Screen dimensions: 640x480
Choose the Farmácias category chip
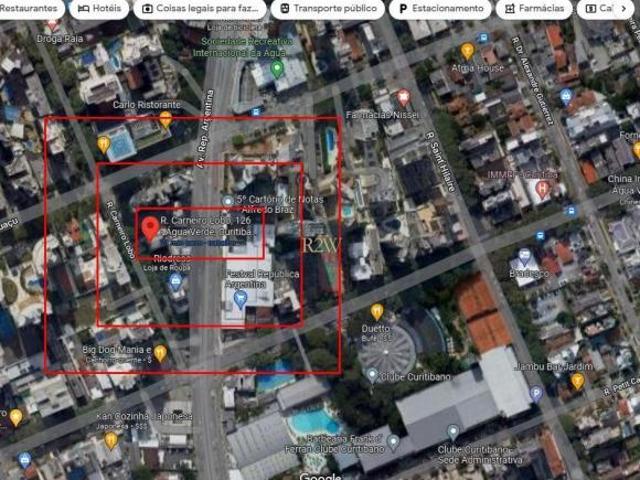click(x=535, y=8)
